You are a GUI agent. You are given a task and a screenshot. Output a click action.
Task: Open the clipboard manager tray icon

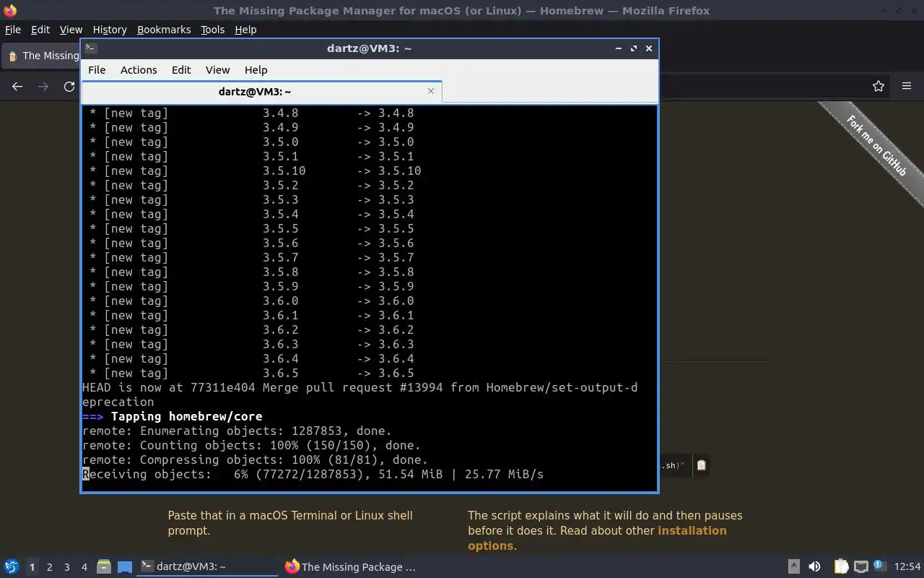[841, 566]
